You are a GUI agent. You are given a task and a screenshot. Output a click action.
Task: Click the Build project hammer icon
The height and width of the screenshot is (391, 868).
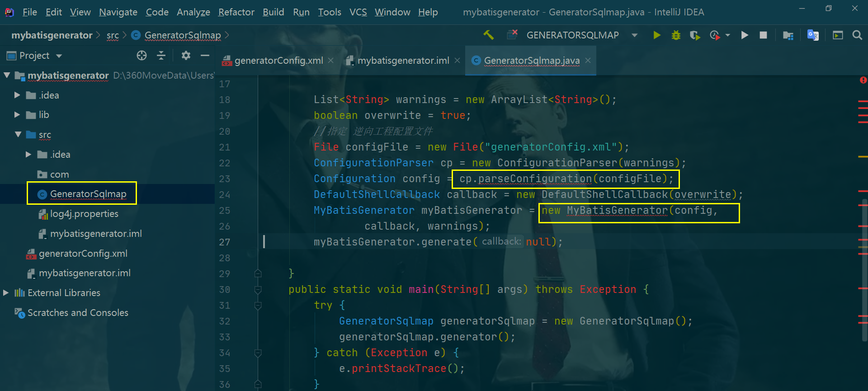[489, 35]
